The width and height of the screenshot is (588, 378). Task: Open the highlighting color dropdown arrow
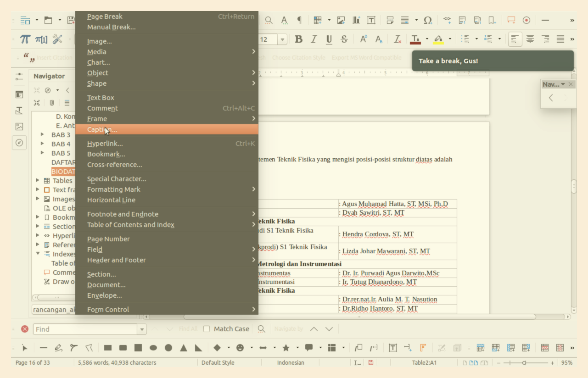(x=449, y=39)
